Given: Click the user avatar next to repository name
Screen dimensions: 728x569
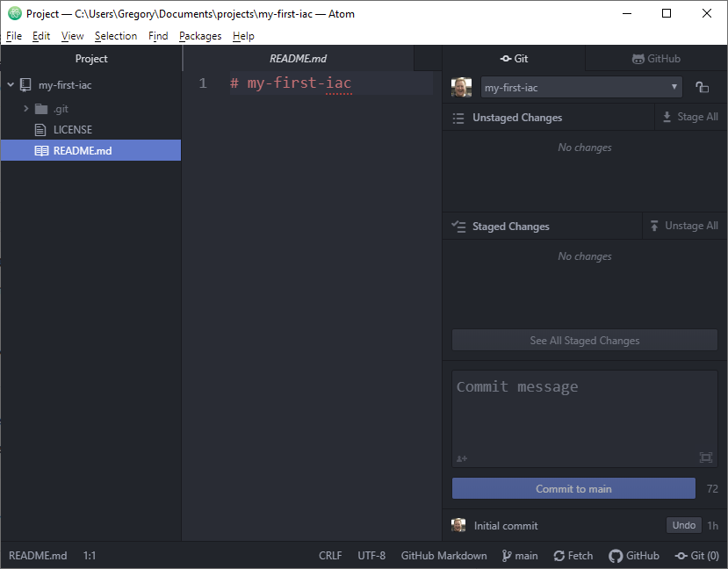Looking at the screenshot, I should [461, 87].
